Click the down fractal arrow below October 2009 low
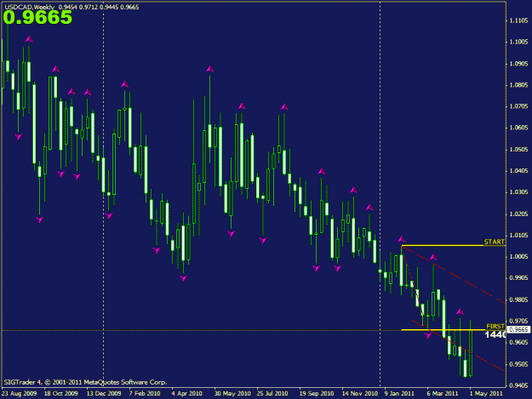 40,219
